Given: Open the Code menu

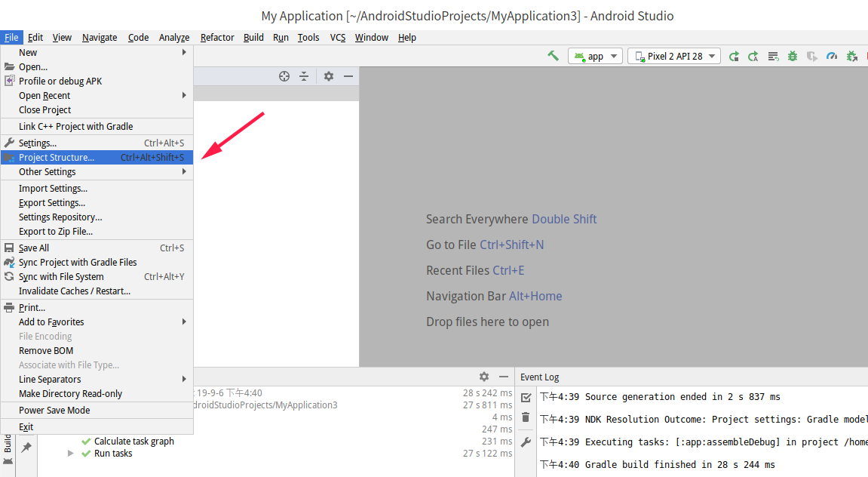Looking at the screenshot, I should [x=139, y=38].
